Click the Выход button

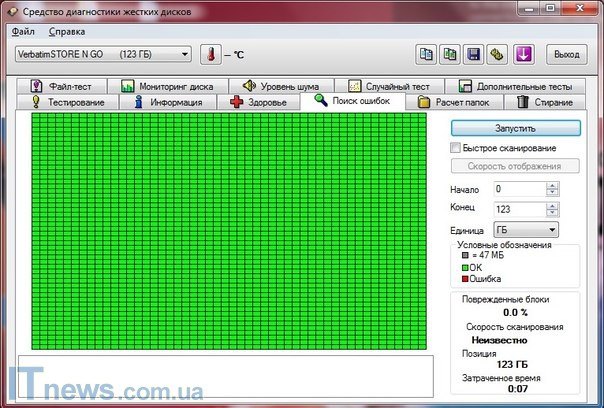(x=566, y=54)
